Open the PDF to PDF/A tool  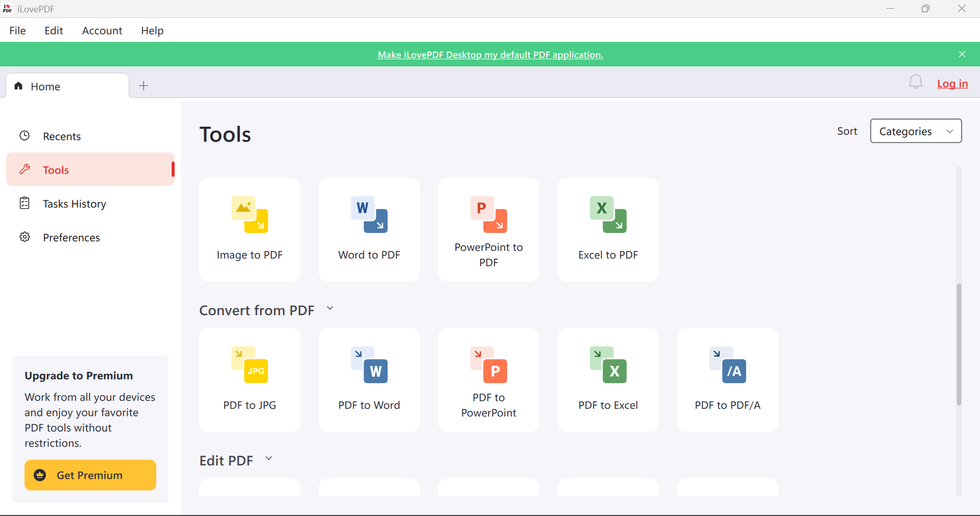(x=728, y=380)
